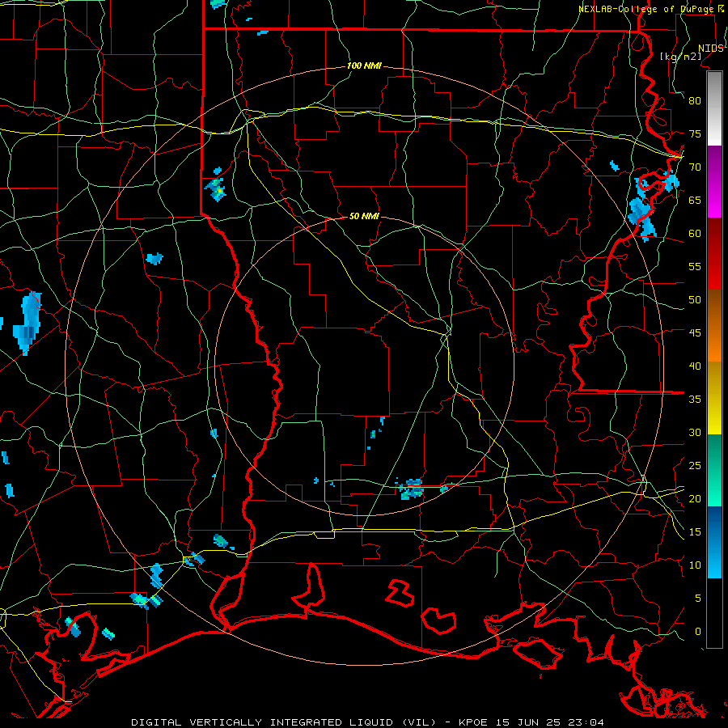The image size is (728, 728).
Task: Click the 40 value on the color scale
Action: pos(695,366)
